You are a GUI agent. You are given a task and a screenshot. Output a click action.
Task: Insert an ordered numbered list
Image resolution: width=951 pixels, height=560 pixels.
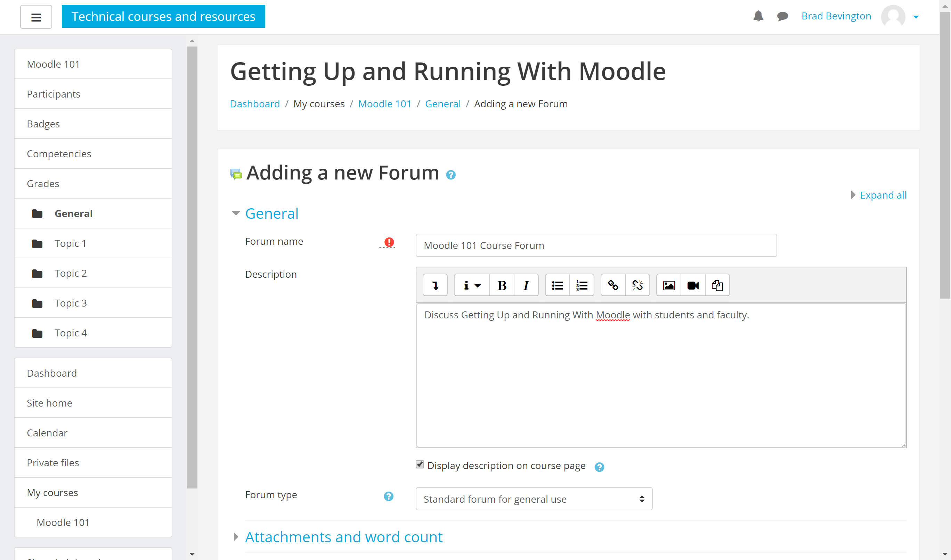pos(582,285)
